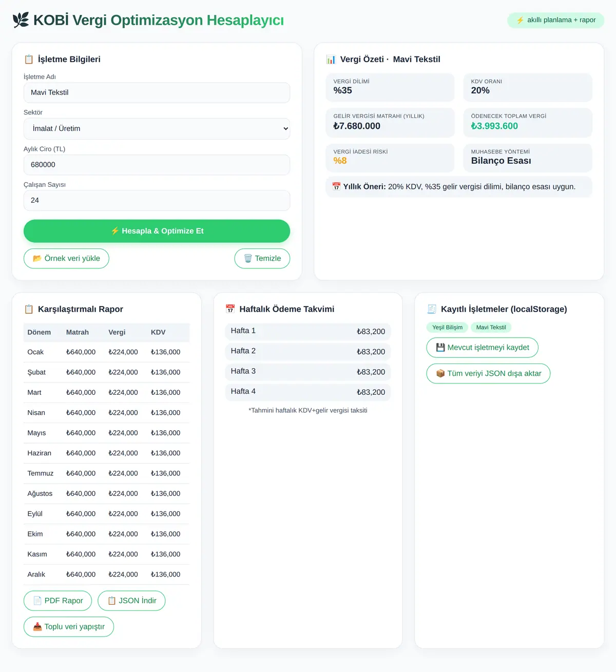Select the Mart row
616x672 pixels.
[106, 393]
